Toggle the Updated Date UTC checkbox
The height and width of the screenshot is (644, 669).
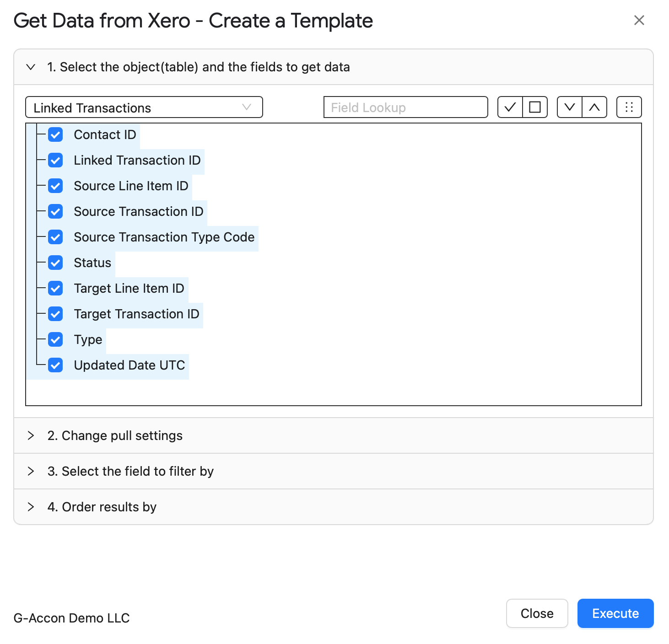coord(55,365)
